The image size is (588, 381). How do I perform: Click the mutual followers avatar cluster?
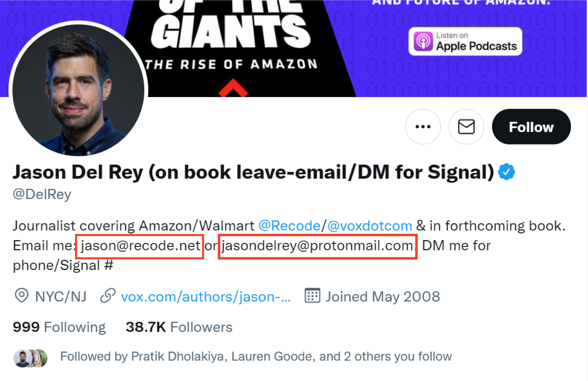coord(31,358)
